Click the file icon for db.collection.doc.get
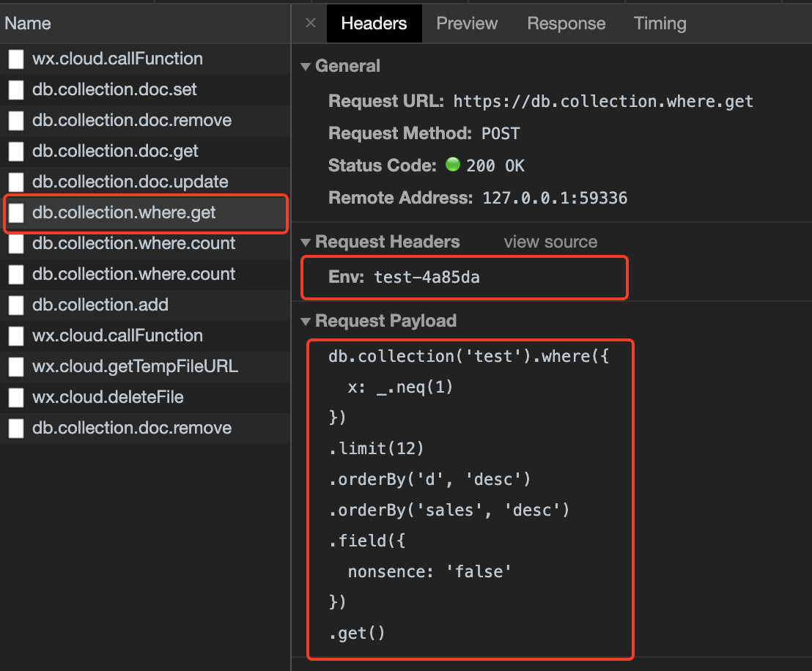This screenshot has height=671, width=812. coord(16,151)
